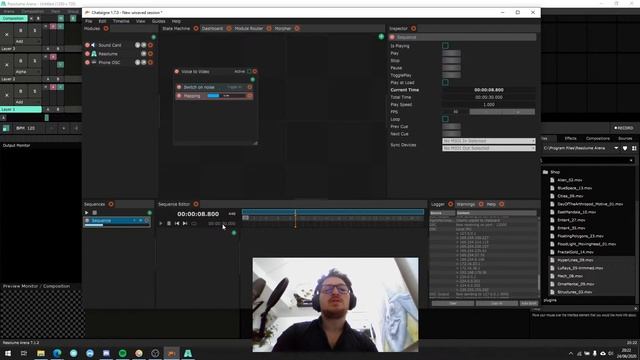Open the MIDI In sync device dropdown

(489, 141)
